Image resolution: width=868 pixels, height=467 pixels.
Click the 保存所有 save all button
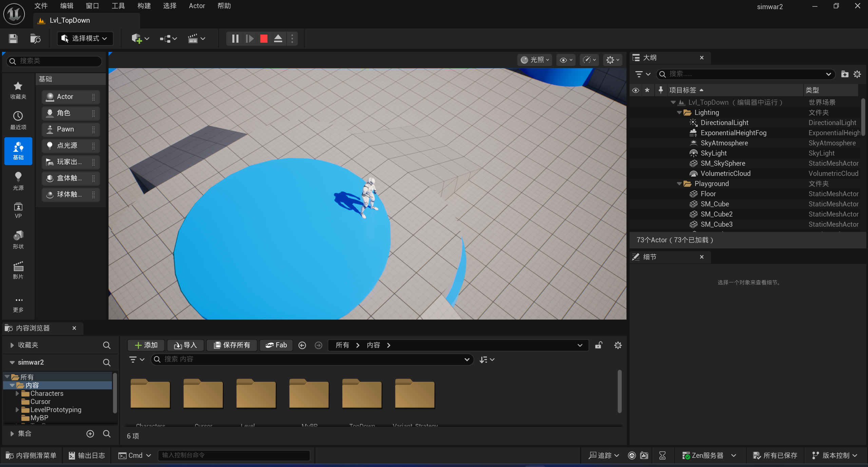click(232, 345)
